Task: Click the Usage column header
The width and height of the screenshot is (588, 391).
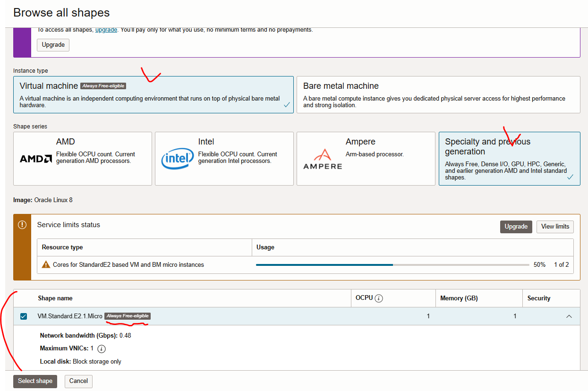Action: 265,247
